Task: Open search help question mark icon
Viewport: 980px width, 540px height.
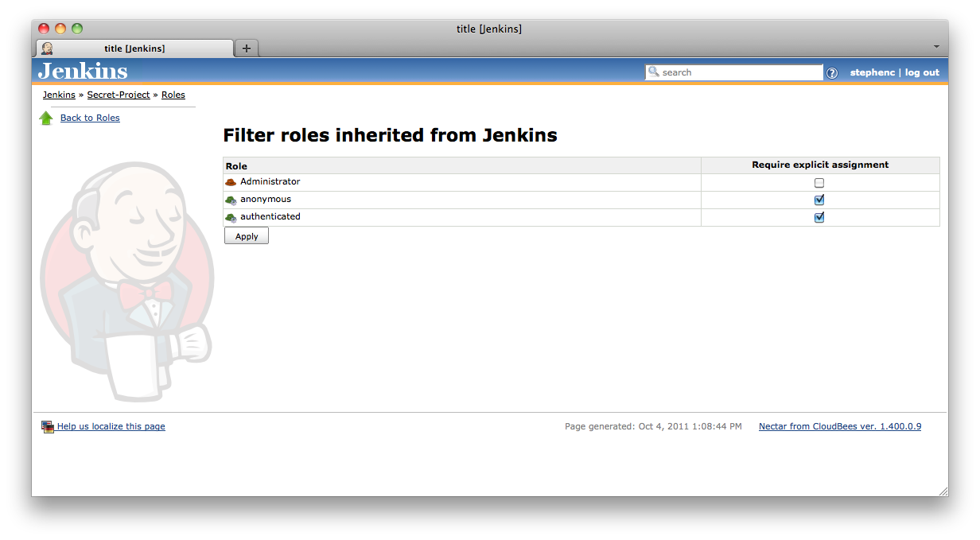Action: tap(832, 73)
